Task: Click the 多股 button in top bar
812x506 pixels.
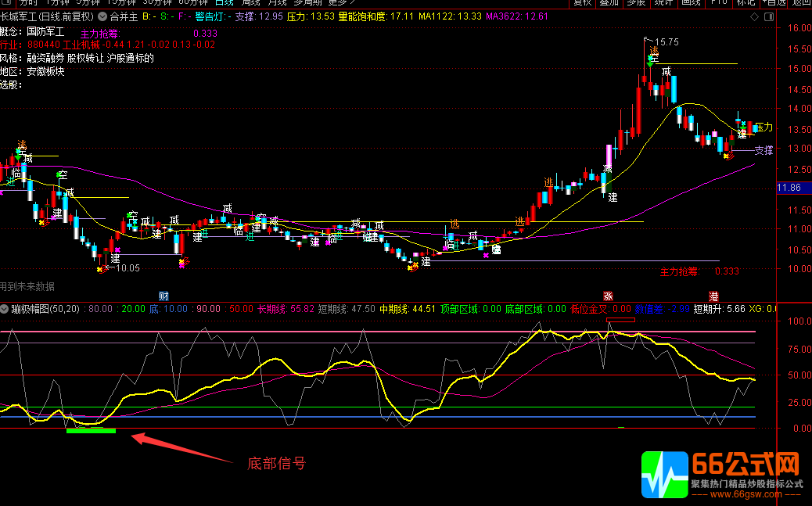Action: (636, 2)
